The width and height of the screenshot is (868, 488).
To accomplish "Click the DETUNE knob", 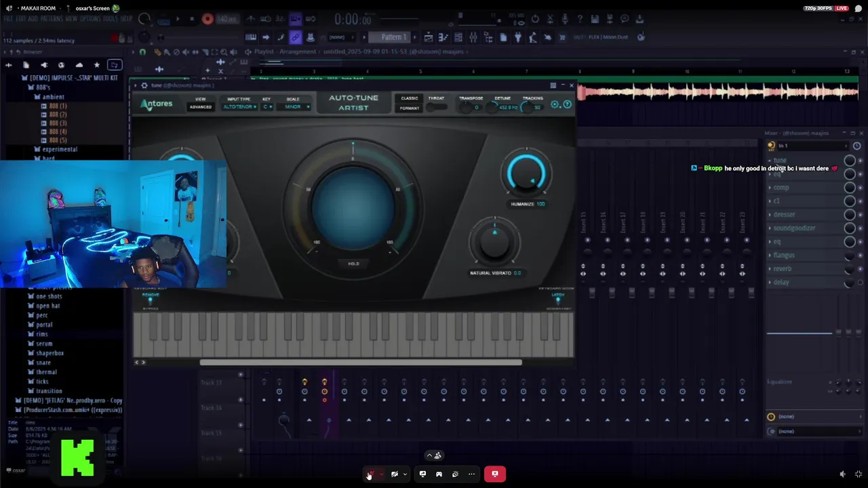I will click(494, 108).
